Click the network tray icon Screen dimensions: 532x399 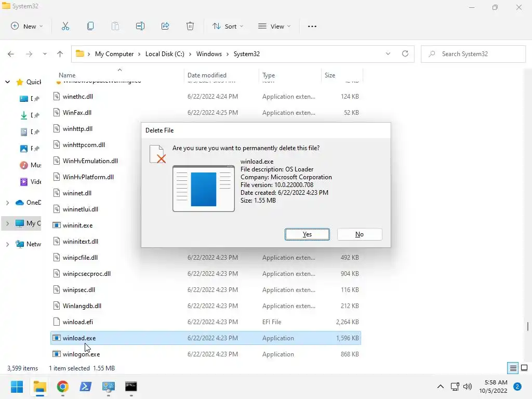click(455, 387)
